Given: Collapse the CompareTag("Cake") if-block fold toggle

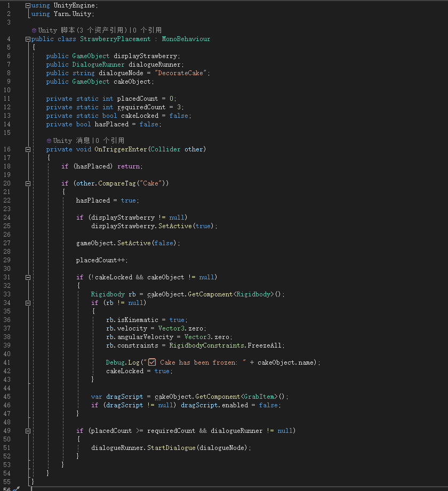Looking at the screenshot, I should tap(28, 184).
